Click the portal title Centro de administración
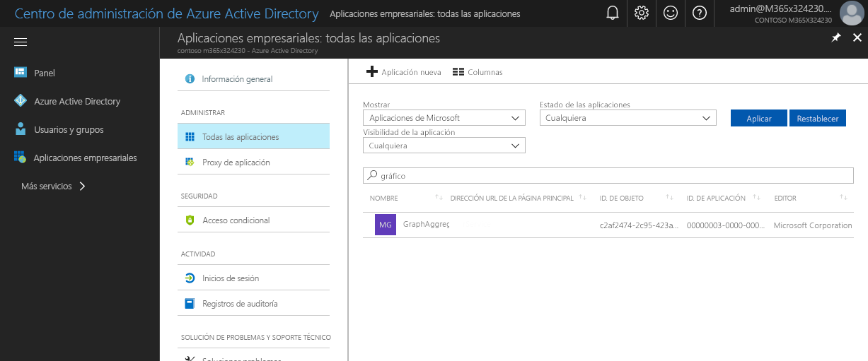The image size is (868, 361). coord(166,13)
